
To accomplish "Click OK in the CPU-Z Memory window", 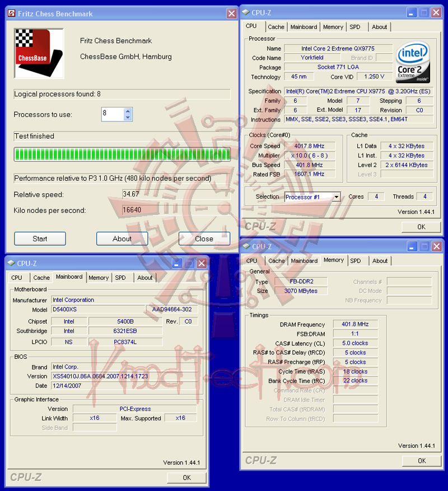I will point(422,461).
